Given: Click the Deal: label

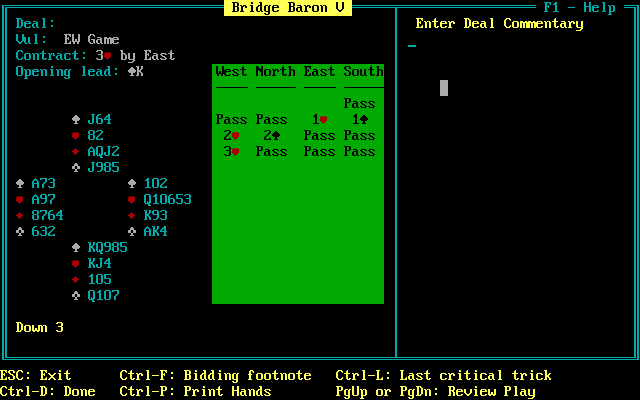Looking at the screenshot, I should click(35, 23).
